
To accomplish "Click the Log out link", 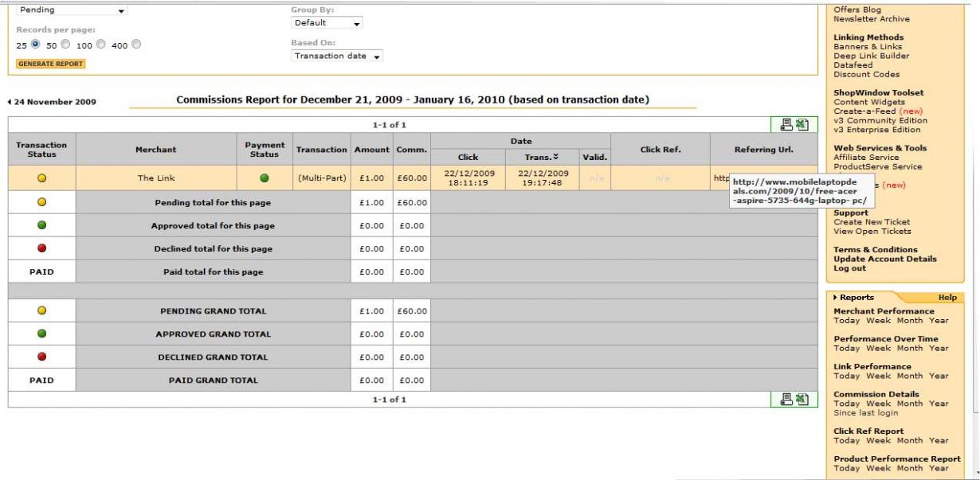I will [x=849, y=268].
